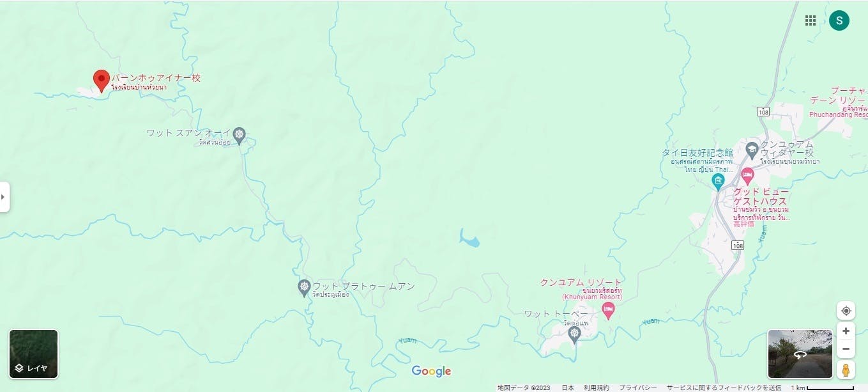The height and width of the screenshot is (392, 868).
Task: Zoom in with the plus button
Action: 846,331
